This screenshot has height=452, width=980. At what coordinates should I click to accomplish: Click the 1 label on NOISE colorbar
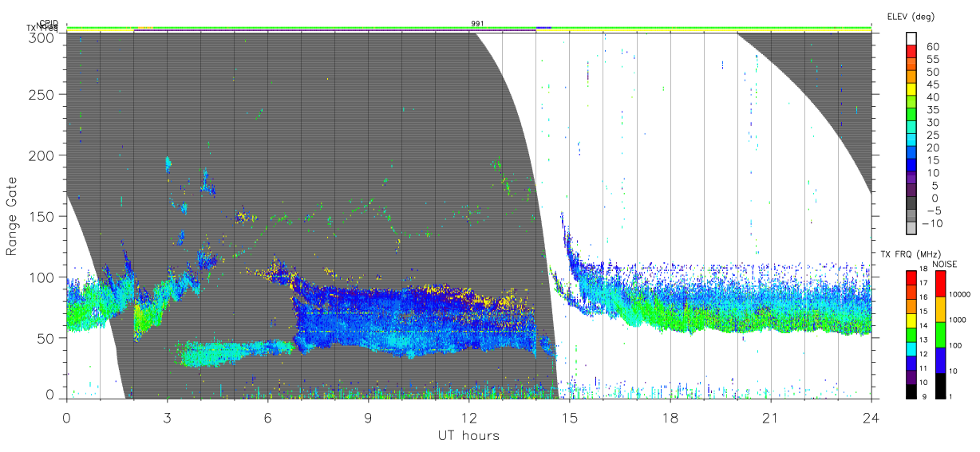click(950, 396)
